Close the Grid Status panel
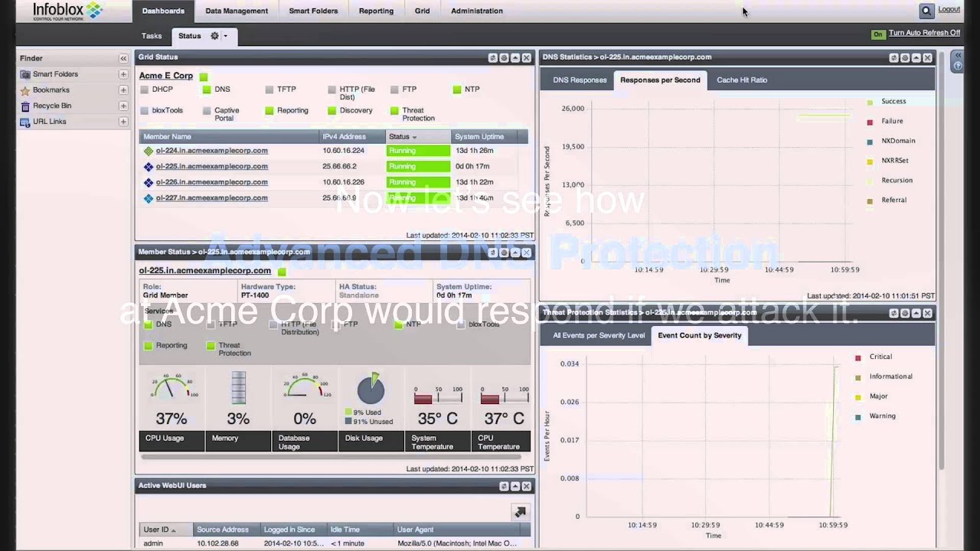This screenshot has width=980, height=551. point(527,57)
